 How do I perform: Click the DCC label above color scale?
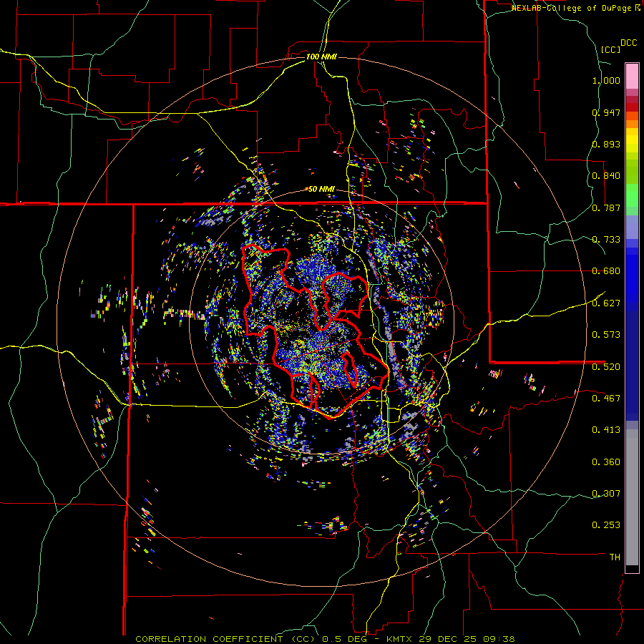(x=628, y=43)
